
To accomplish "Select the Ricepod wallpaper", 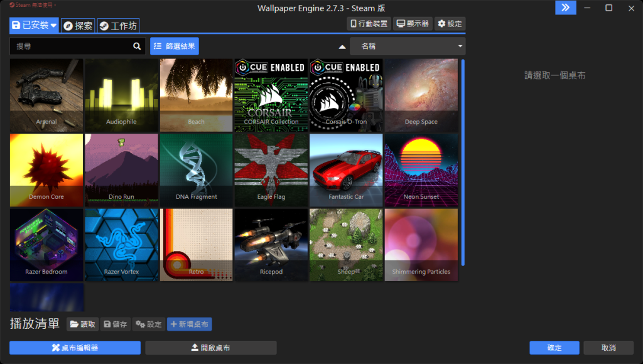I will tap(271, 245).
